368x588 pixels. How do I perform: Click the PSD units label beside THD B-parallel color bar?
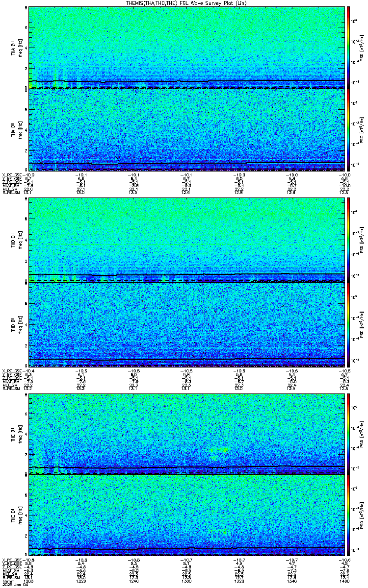pyautogui.click(x=362, y=323)
